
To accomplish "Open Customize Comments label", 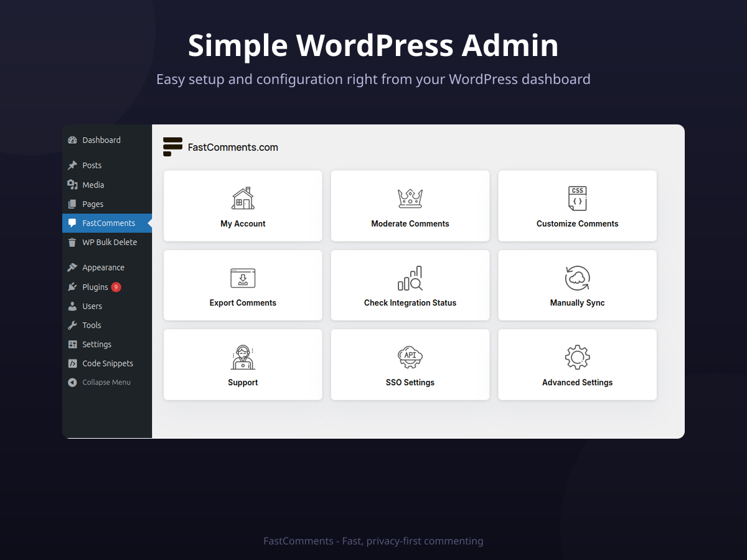I will (x=578, y=224).
